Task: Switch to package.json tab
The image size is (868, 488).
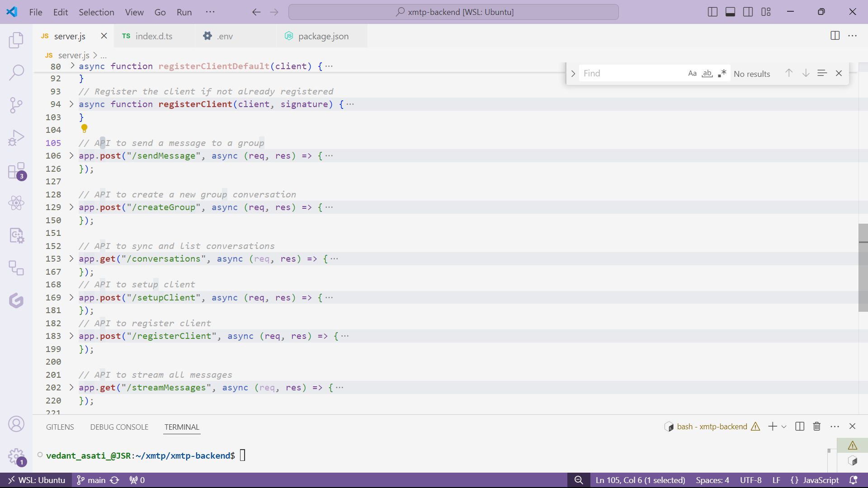Action: pyautogui.click(x=322, y=36)
